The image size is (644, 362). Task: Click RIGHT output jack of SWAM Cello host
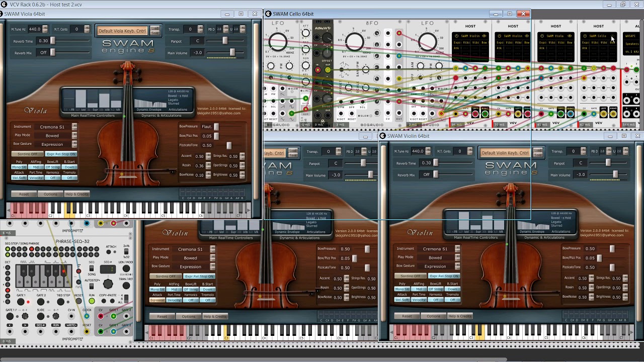[613, 114]
